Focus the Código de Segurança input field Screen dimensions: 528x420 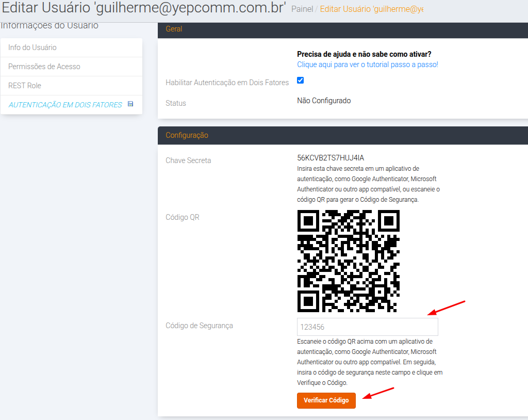(x=367, y=327)
